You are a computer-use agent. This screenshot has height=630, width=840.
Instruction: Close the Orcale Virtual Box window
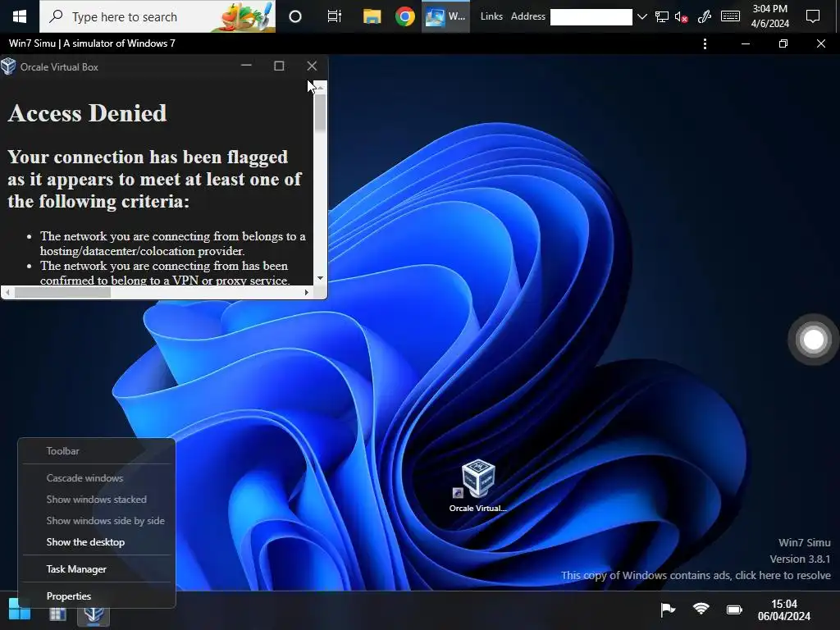tap(312, 66)
